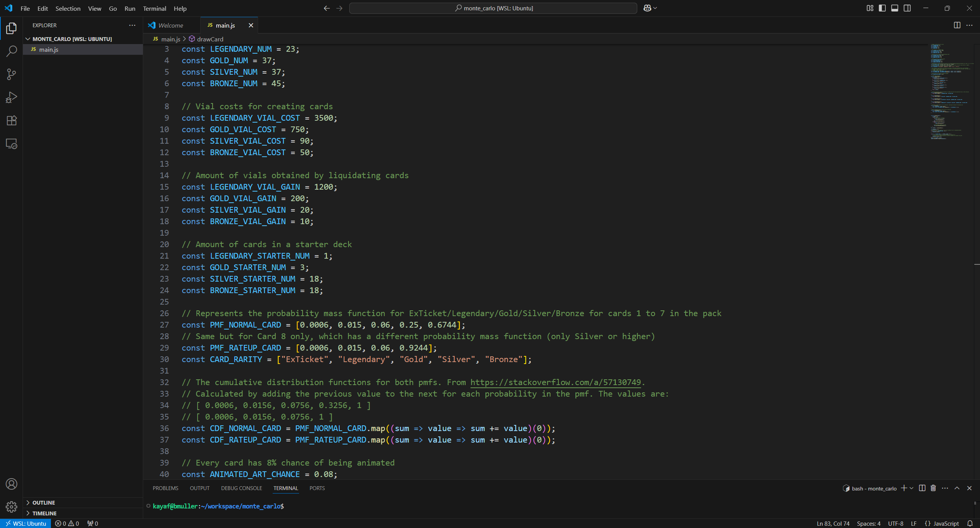Viewport: 980px width, 528px height.
Task: Open the View menu
Action: pyautogui.click(x=95, y=8)
